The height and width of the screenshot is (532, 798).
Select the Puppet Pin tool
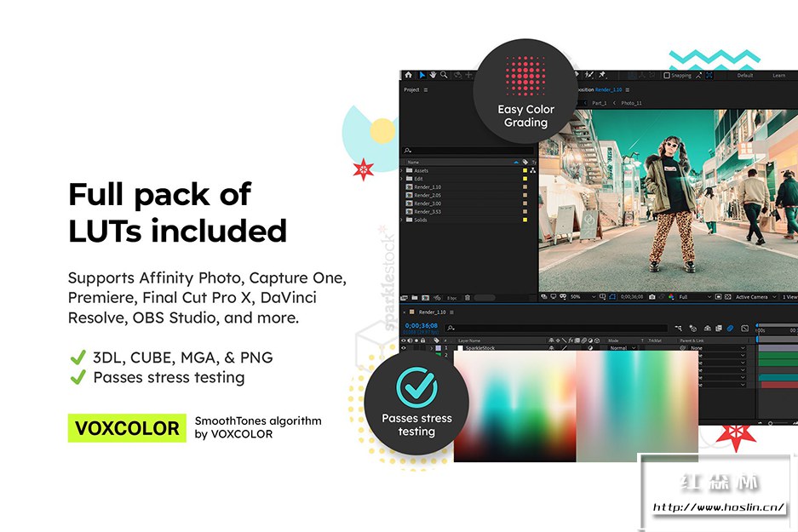tap(602, 75)
